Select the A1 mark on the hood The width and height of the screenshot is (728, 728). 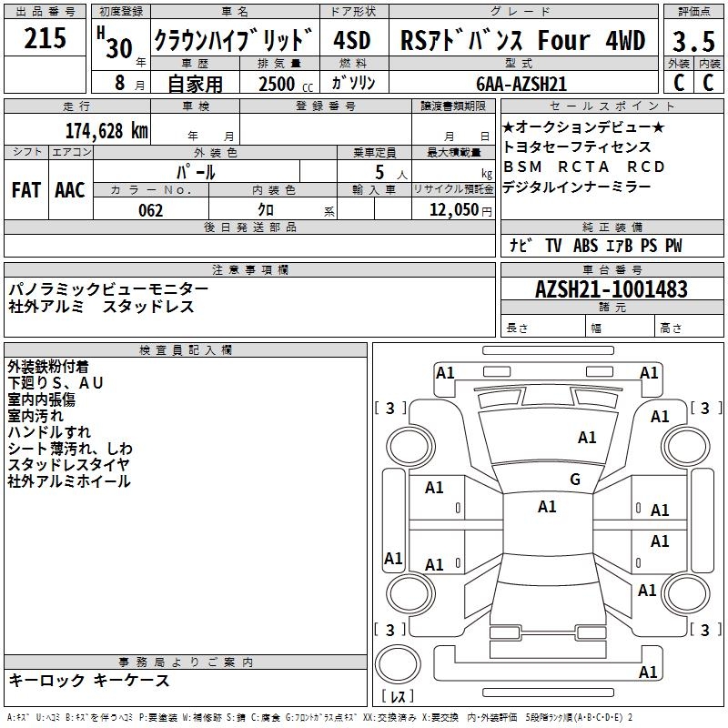587,438
